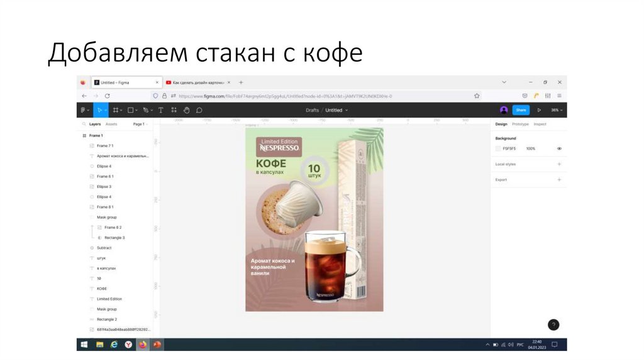Click the blue Share button
The image size is (644, 361).
[x=521, y=110]
